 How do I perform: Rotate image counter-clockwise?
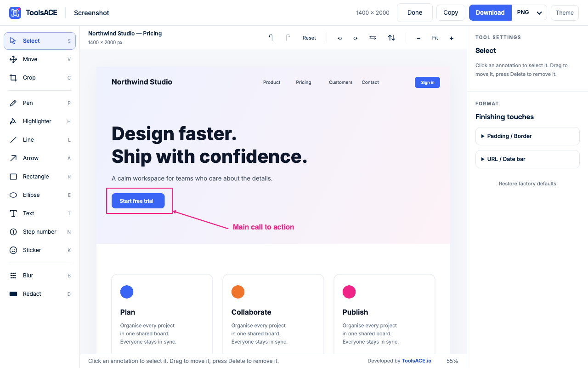pos(339,38)
